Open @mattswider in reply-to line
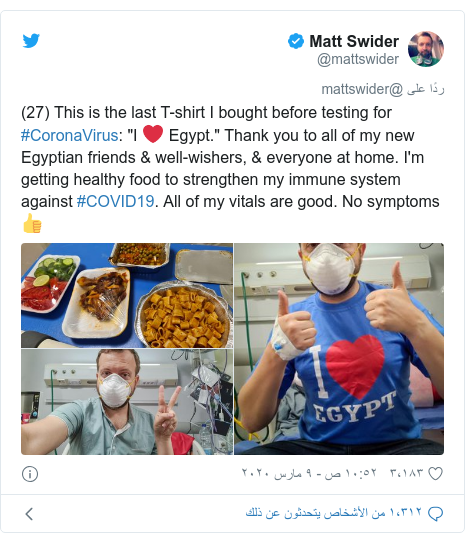 362,89
